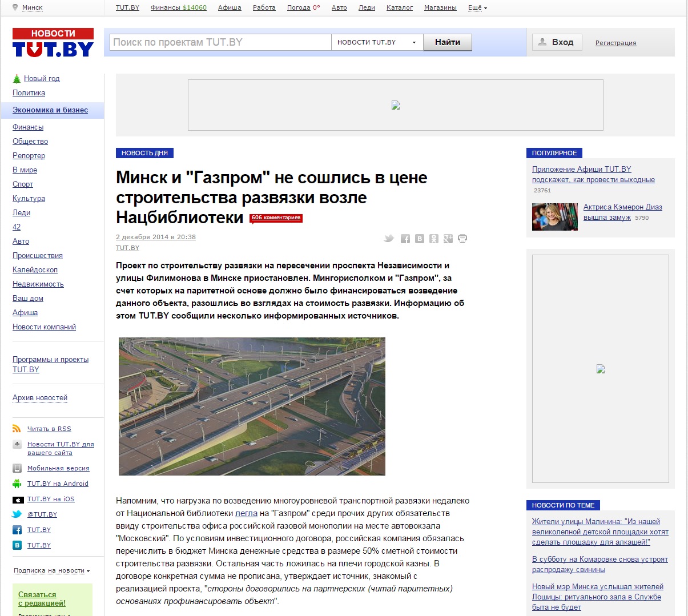The image size is (688, 616).
Task: Click the Twitter bird icon in sidebar
Action: (17, 514)
